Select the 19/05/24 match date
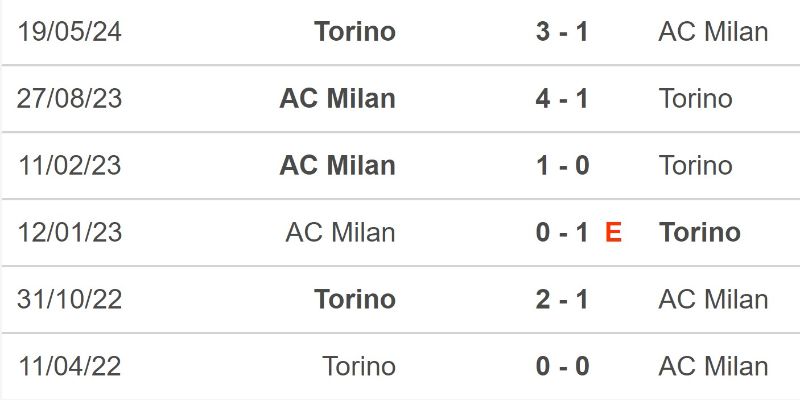Screen dimensions: 800x400 point(69,32)
